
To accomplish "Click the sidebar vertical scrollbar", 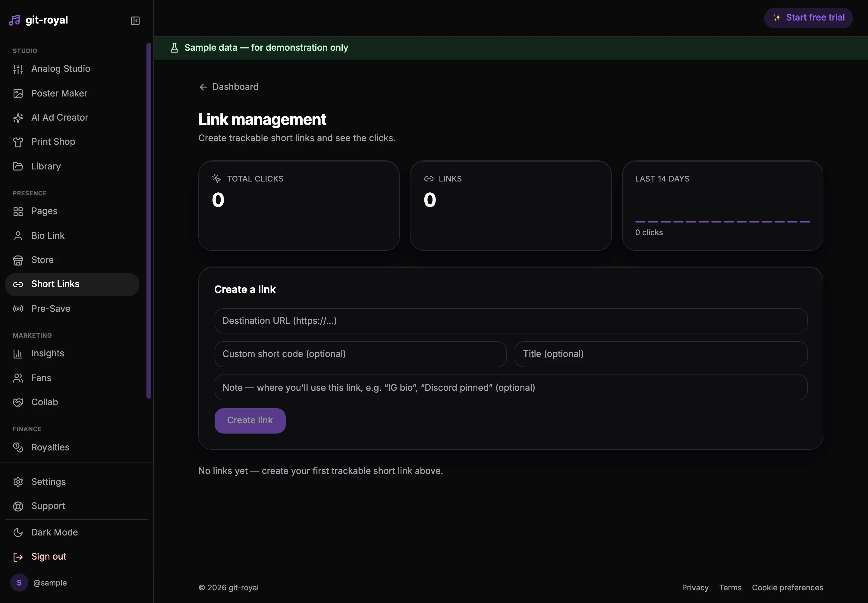I will click(149, 220).
